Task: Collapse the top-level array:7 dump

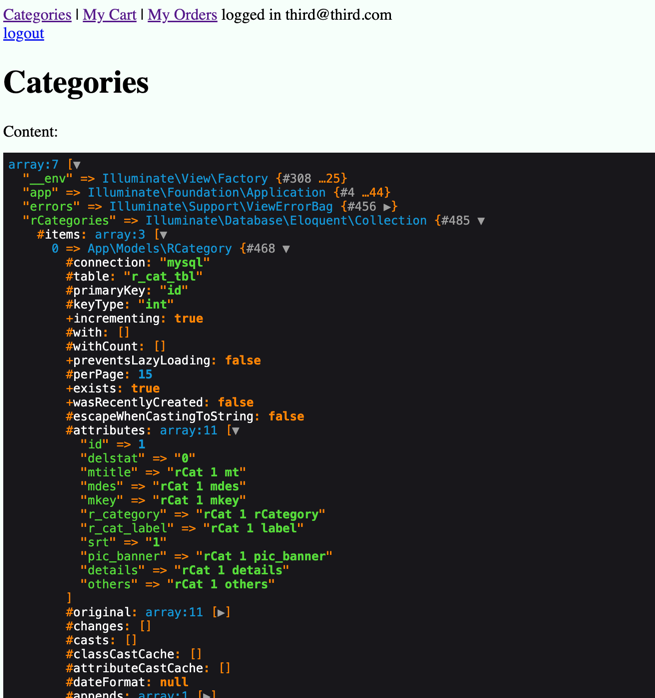Action: tap(76, 165)
